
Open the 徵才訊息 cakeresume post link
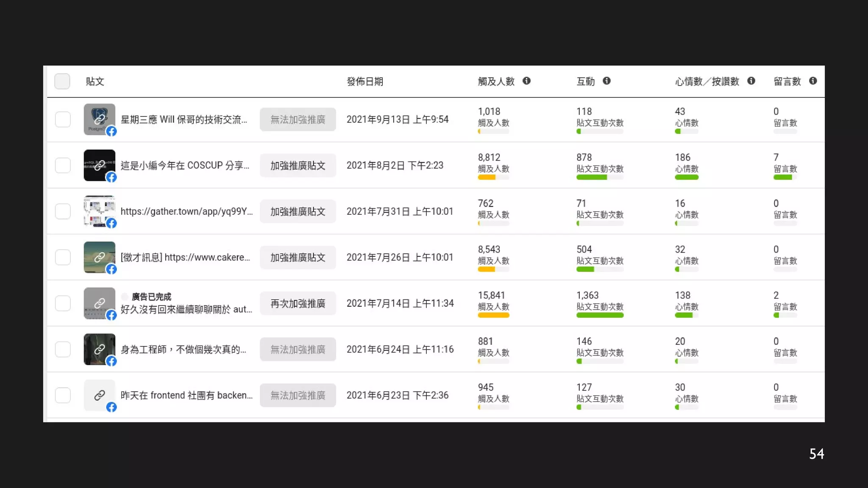coord(185,257)
